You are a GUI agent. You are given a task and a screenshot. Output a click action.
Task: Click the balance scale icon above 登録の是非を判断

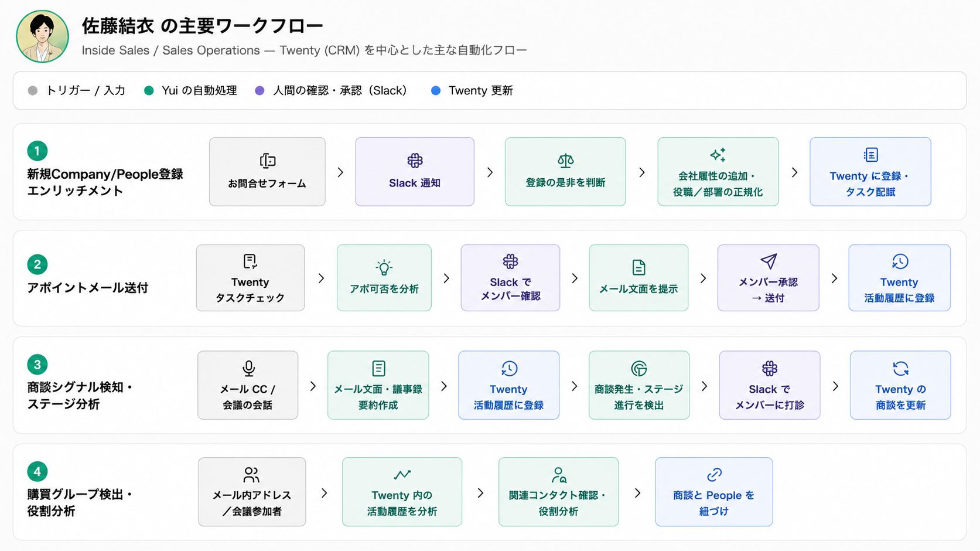coord(565,161)
